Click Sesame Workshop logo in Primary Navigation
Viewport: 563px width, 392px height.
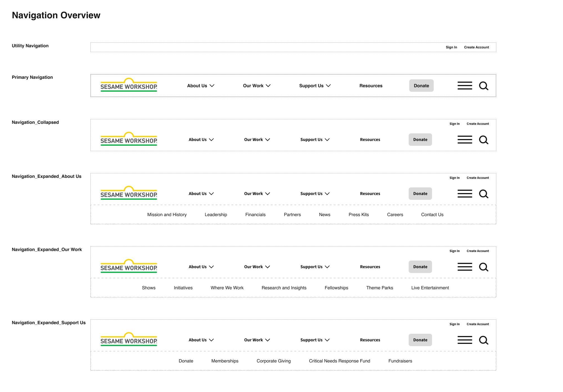tap(129, 85)
